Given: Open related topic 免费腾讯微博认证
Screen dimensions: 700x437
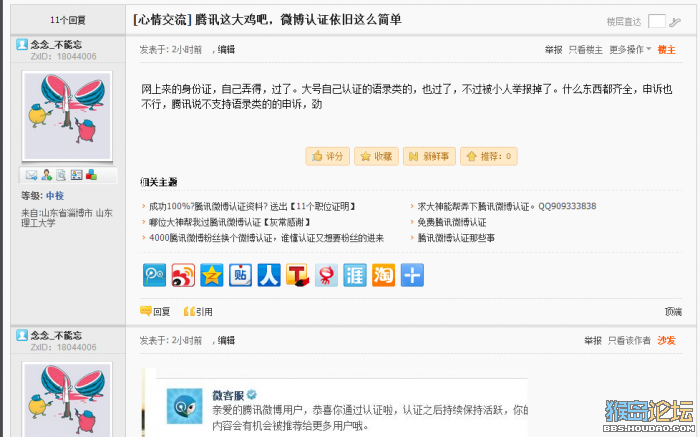Looking at the screenshot, I should click(x=452, y=222).
